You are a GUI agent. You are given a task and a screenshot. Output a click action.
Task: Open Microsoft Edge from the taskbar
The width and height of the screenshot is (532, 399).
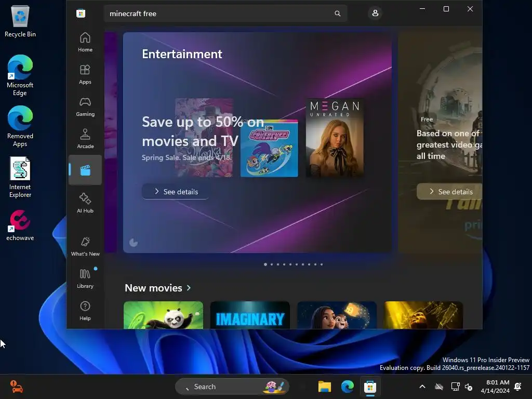click(348, 387)
